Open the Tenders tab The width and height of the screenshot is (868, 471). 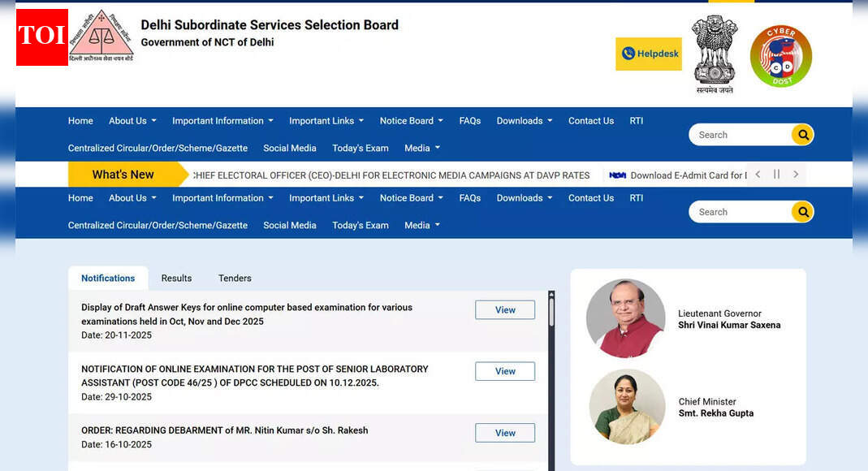coord(235,278)
